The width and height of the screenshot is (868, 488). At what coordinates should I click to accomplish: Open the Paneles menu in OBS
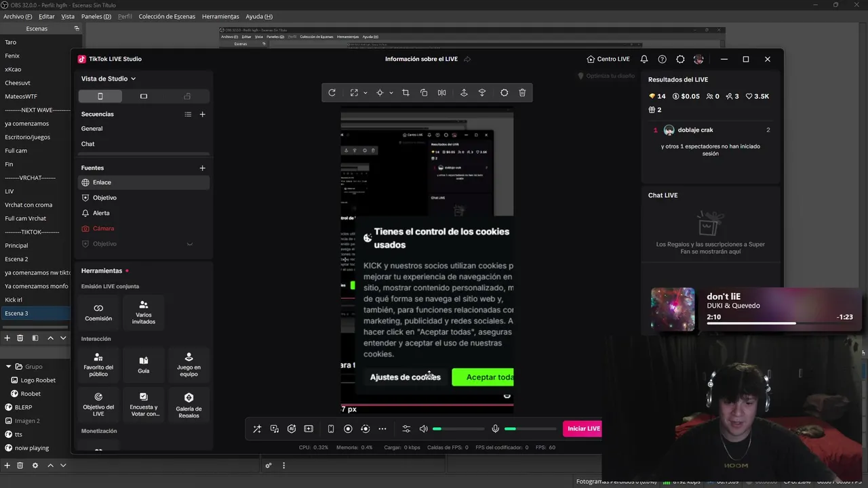point(96,16)
